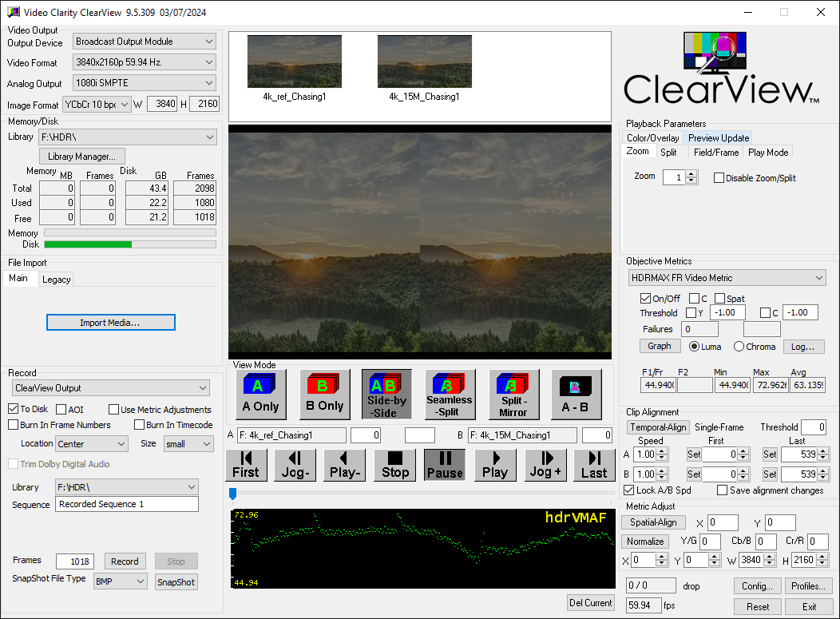Enable AOI checkbox
Screen dimensions: 840x619
pyautogui.click(x=61, y=410)
